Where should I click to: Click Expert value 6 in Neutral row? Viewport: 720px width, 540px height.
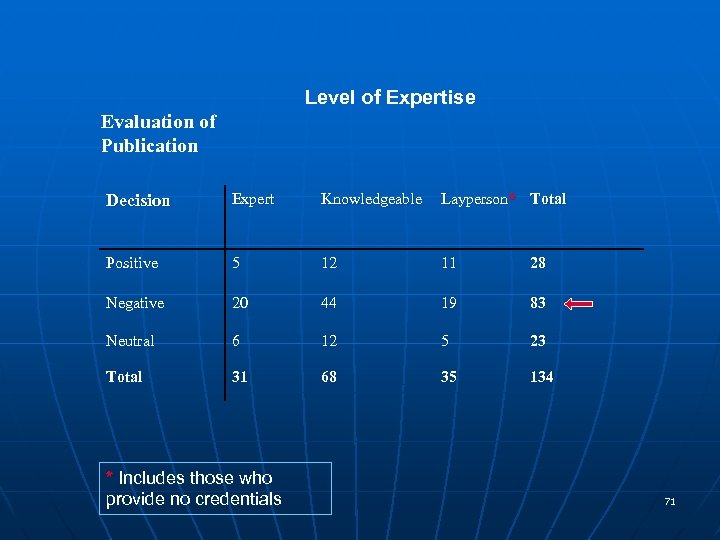point(236,341)
